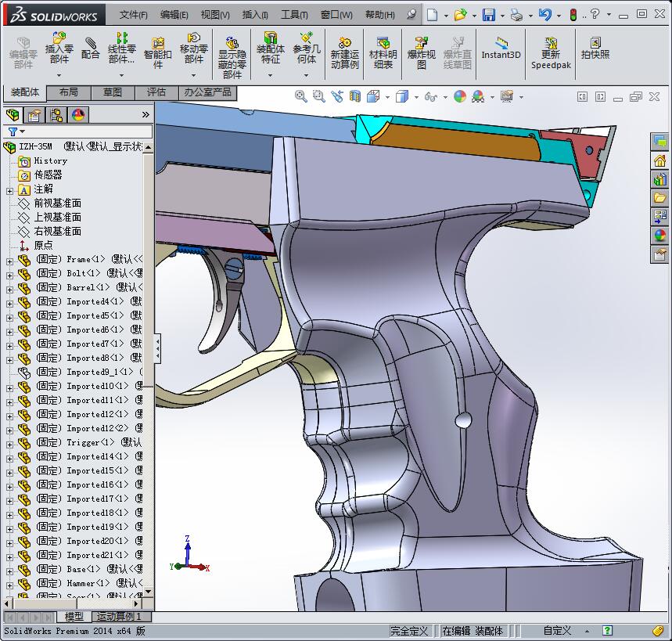The image size is (672, 641).
Task: Switch to the 运动算例1 bottom tab
Action: click(x=121, y=617)
